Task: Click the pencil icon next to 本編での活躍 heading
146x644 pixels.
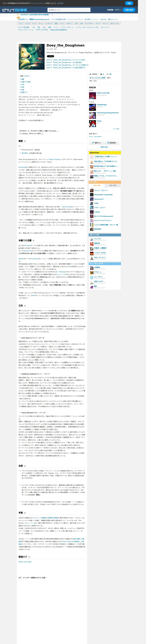Action: (34, 241)
